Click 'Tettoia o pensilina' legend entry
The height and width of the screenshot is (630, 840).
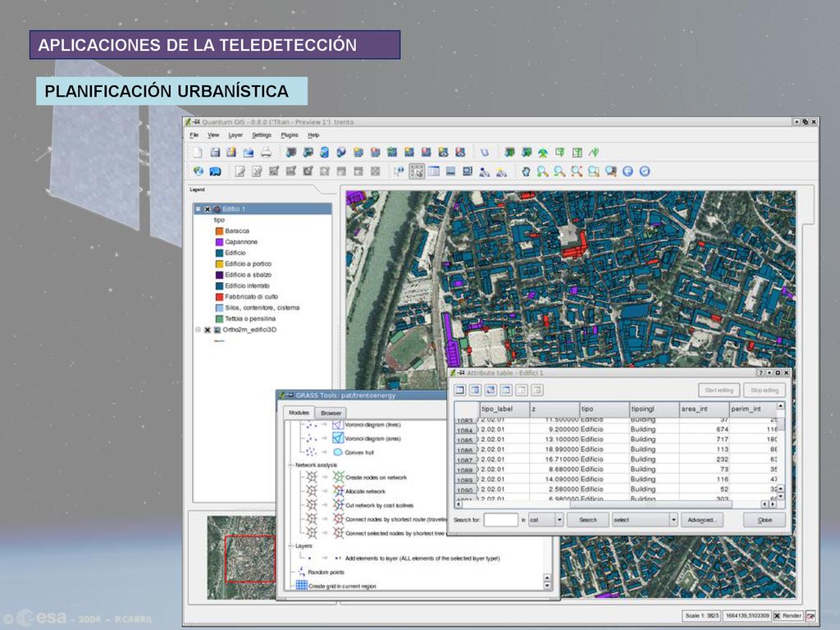coord(250,319)
